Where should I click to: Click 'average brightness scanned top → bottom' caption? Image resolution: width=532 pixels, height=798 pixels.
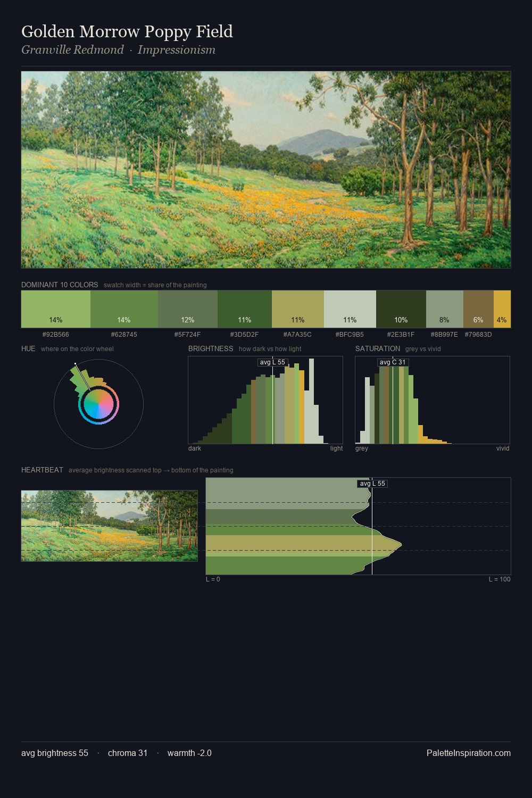point(151,470)
